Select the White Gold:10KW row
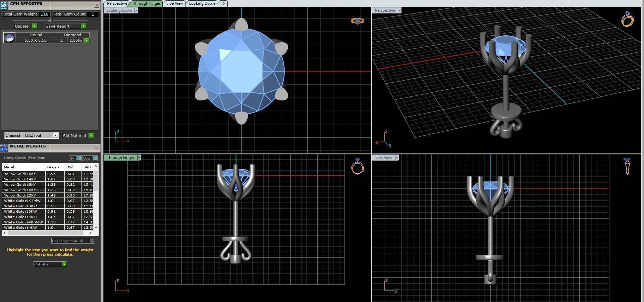The width and height of the screenshot is (644, 302). (x=48, y=211)
